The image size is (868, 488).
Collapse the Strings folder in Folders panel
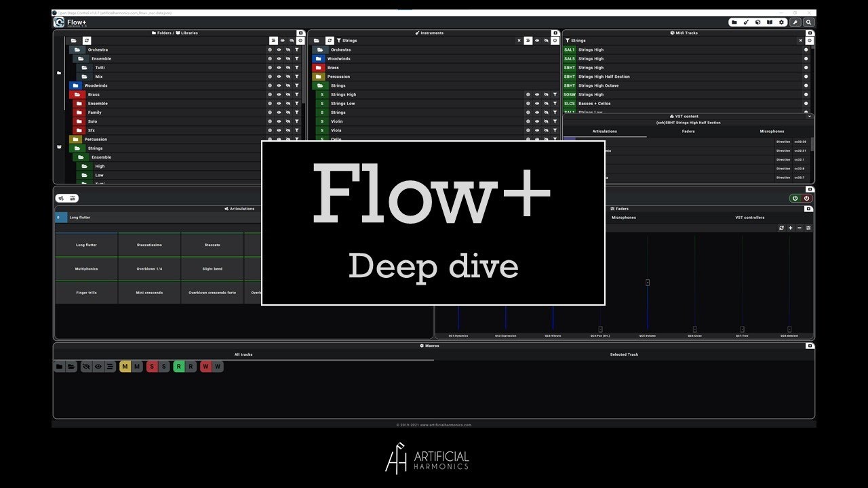tap(77, 148)
